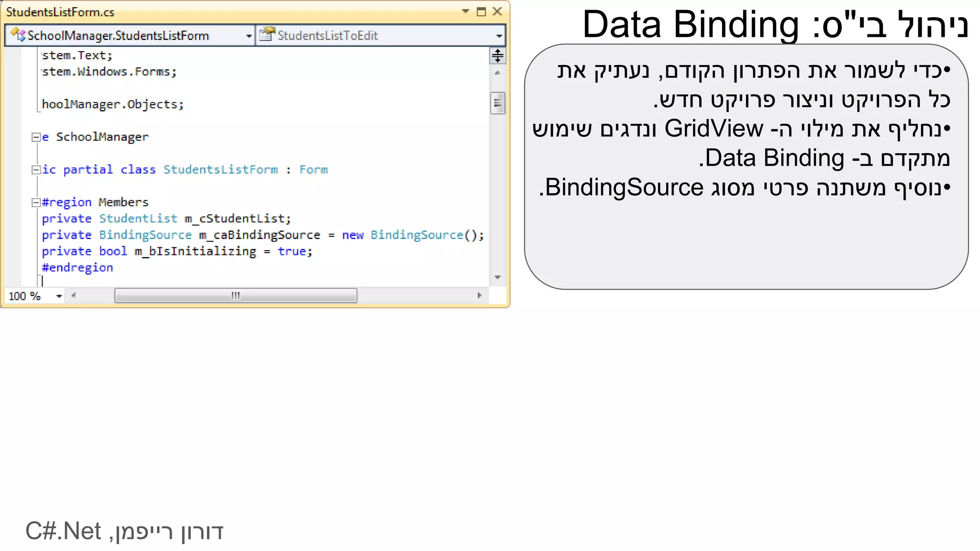Click the horizontal scrollbar thumb
Image resolution: width=980 pixels, height=551 pixels.
point(235,296)
